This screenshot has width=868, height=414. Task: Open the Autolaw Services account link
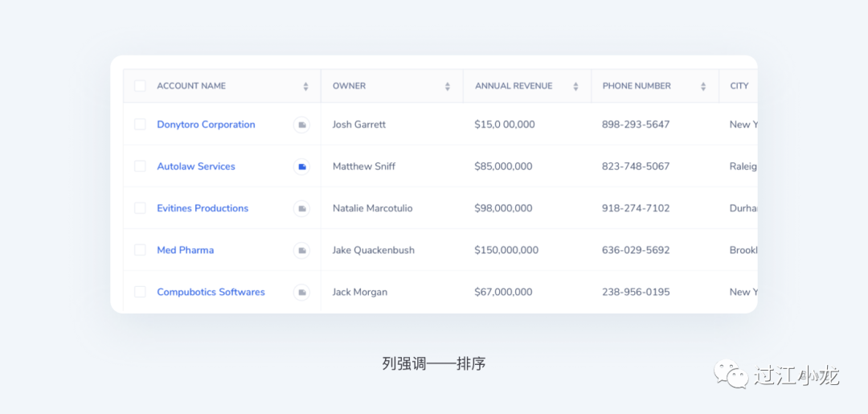pos(196,166)
